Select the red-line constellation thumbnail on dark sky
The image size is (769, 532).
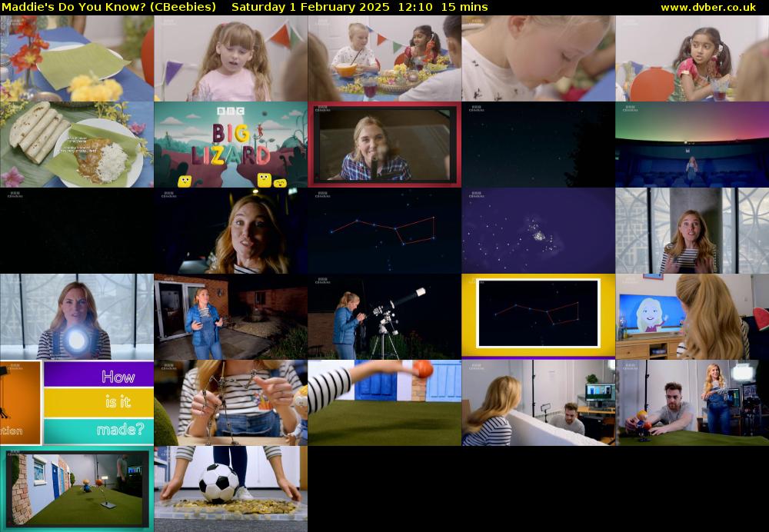pyautogui.click(x=384, y=231)
